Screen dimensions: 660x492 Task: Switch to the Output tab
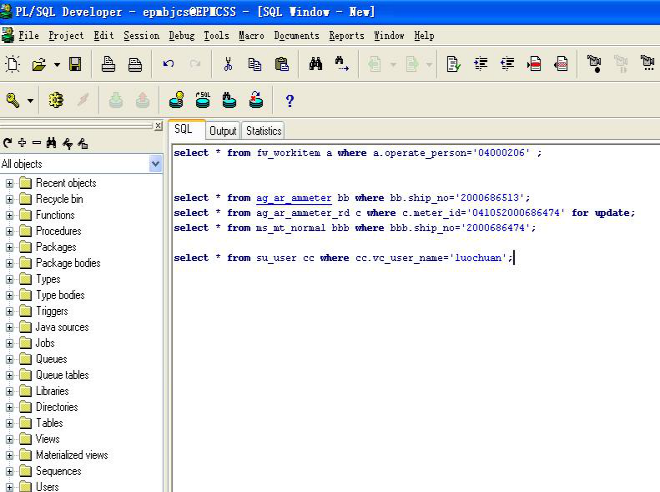coord(223,131)
